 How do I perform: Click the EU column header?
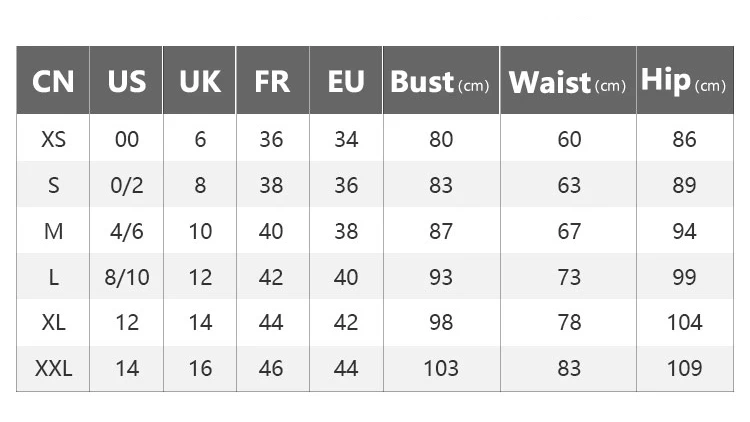[x=346, y=80]
